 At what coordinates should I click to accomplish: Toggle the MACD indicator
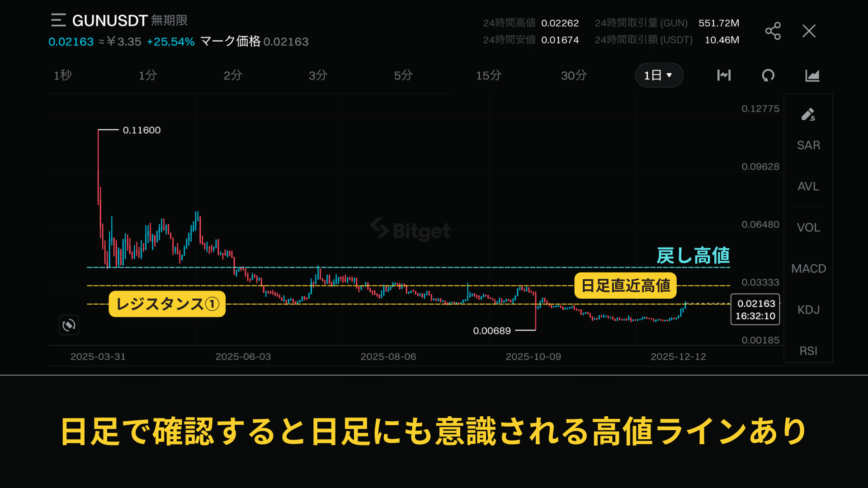click(808, 268)
